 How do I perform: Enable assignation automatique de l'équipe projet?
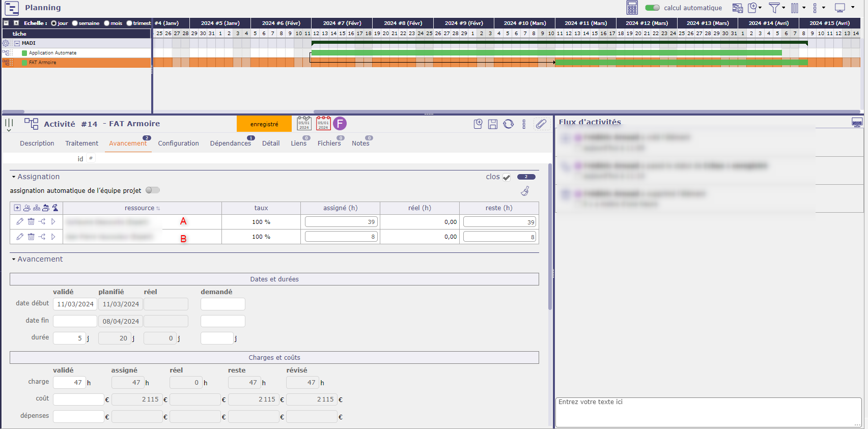pyautogui.click(x=152, y=190)
